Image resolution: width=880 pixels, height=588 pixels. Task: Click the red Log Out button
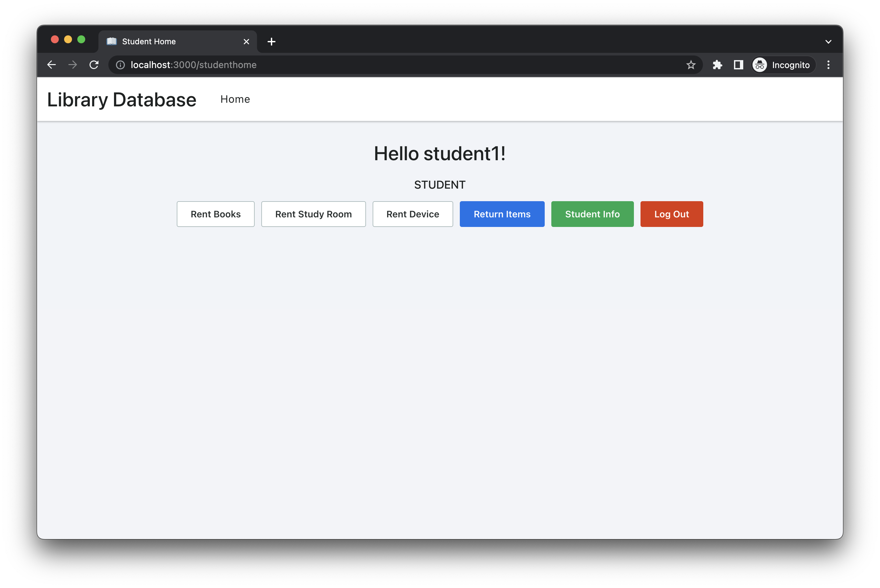point(671,214)
